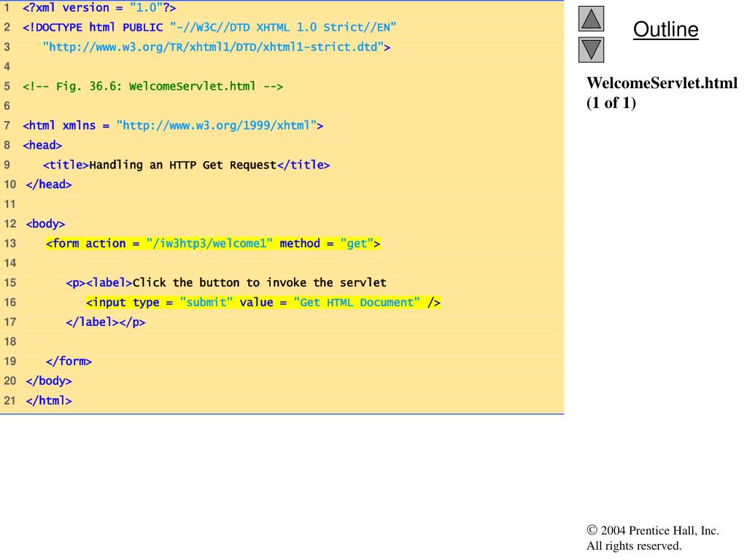Click the xhtml1-strict.dtd URL line
This screenshot has width=747, height=560.
(x=216, y=47)
